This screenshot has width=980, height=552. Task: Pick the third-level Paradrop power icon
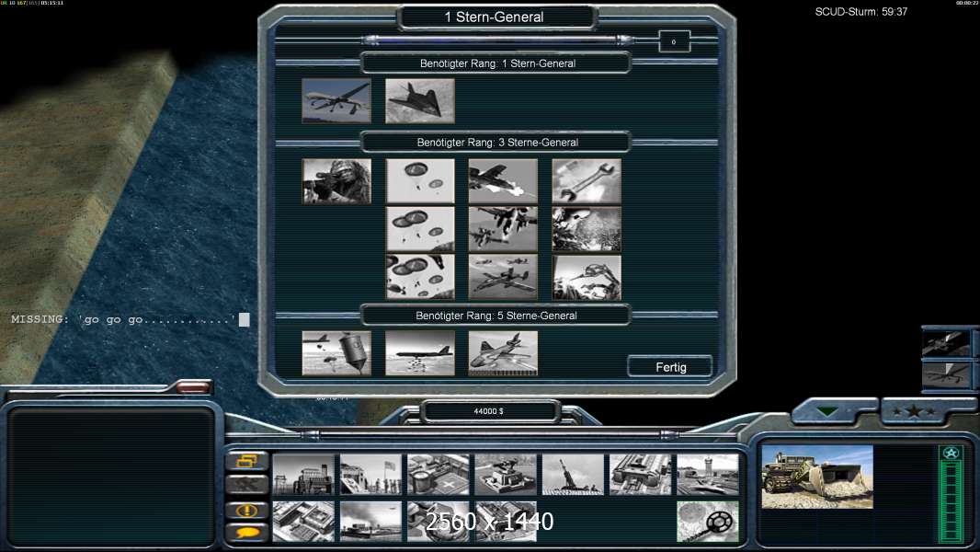[420, 277]
